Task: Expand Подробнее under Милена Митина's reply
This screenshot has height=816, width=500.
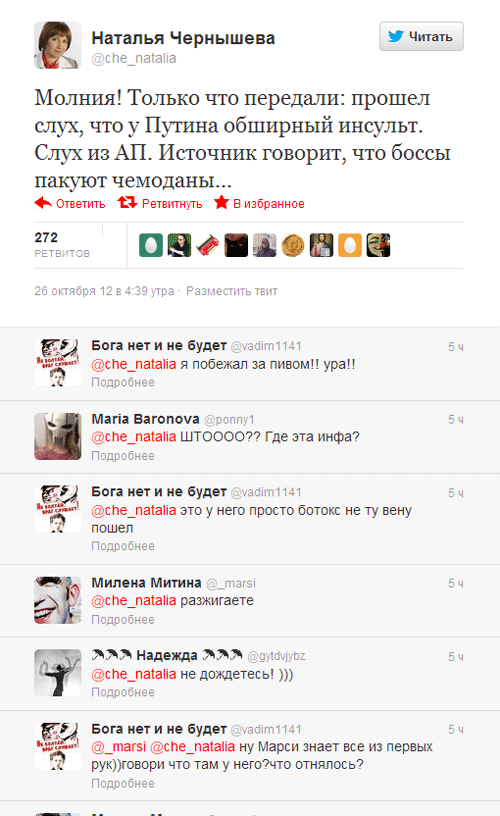Action: click(x=123, y=619)
